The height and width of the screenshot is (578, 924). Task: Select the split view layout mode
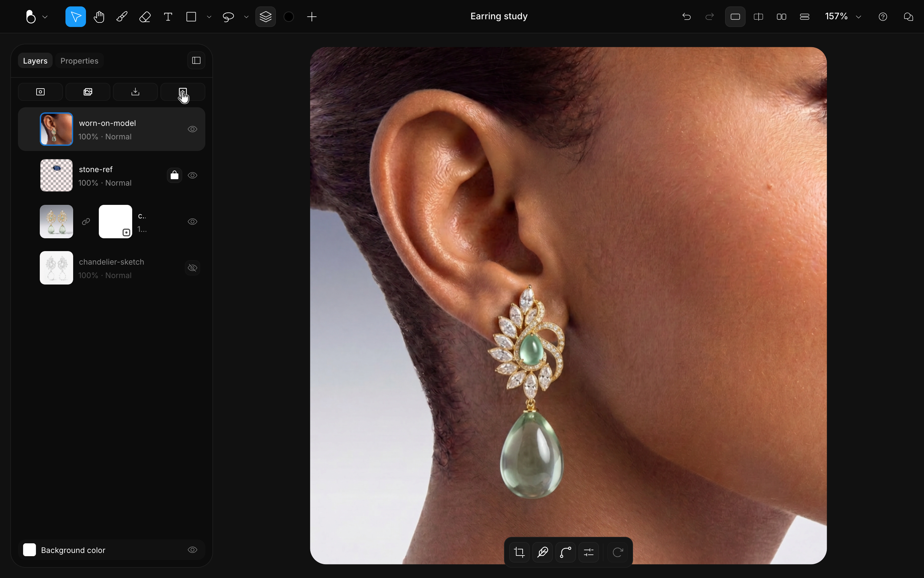[758, 17]
